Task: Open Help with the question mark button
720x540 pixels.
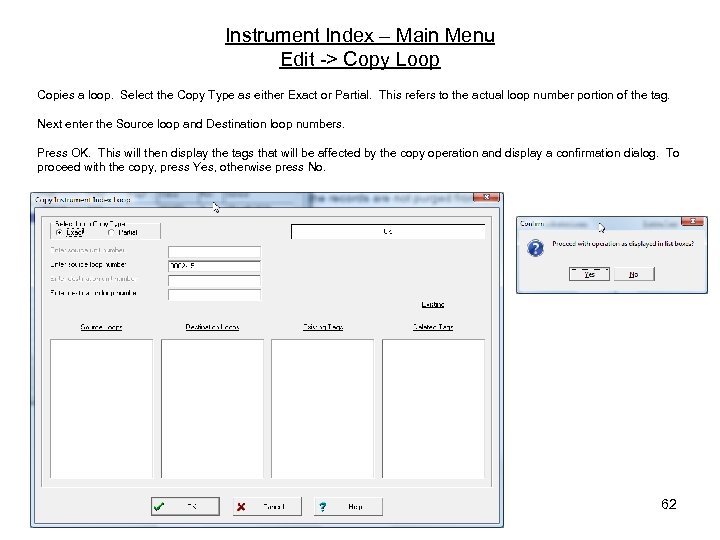Action: coord(348,506)
